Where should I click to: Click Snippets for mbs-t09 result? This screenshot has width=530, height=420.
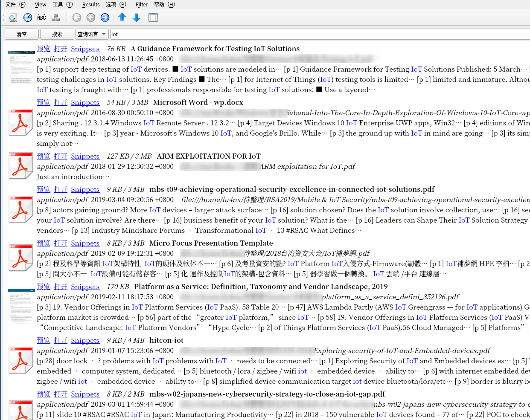(x=85, y=189)
